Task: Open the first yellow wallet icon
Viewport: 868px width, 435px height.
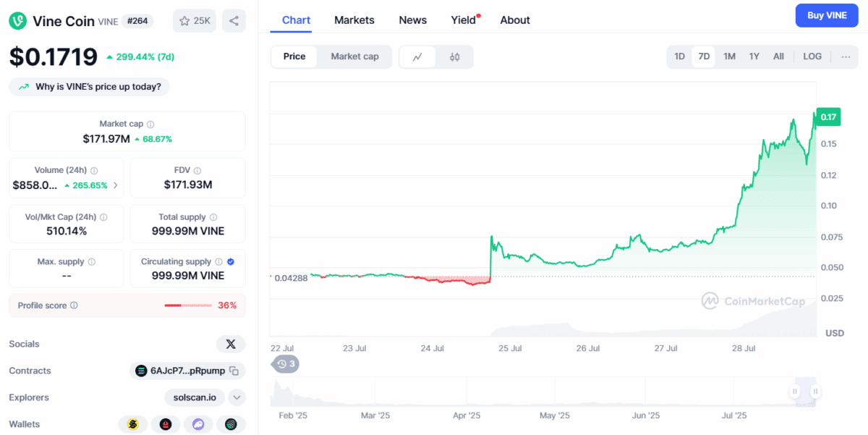Action: pos(133,424)
